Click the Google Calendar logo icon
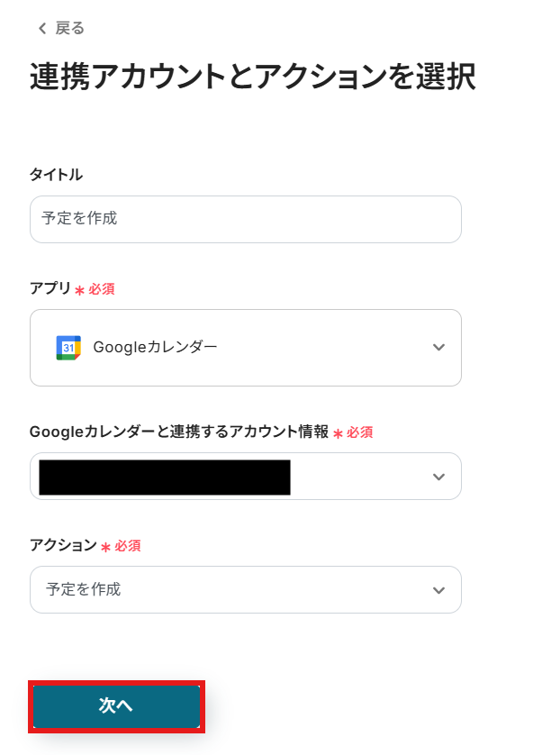This screenshot has height=755, width=560. [68, 348]
